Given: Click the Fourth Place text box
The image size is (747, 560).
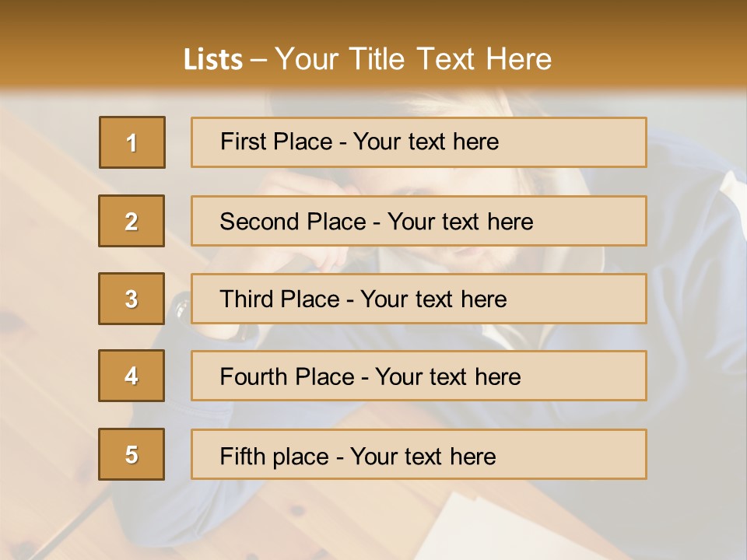Looking at the screenshot, I should coord(419,376).
